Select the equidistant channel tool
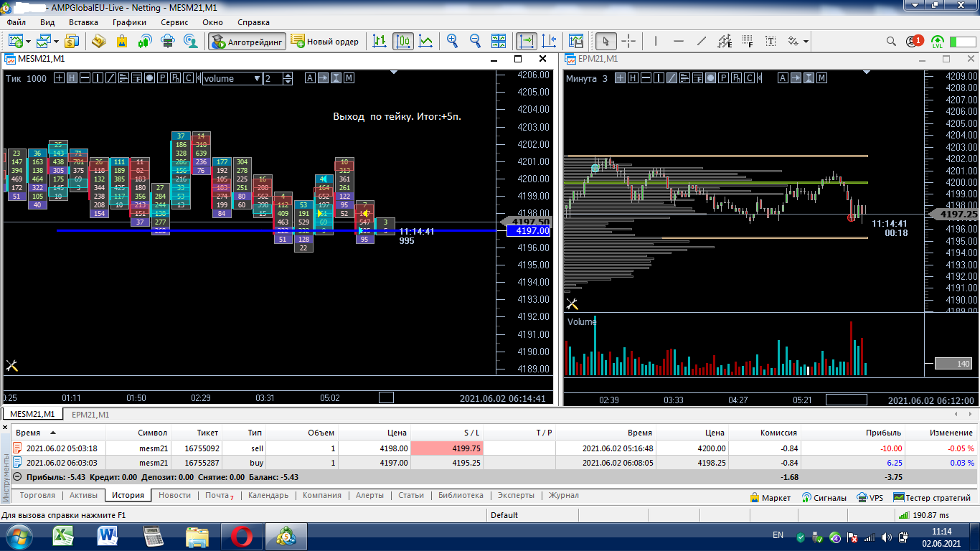The image size is (980, 551). point(725,41)
